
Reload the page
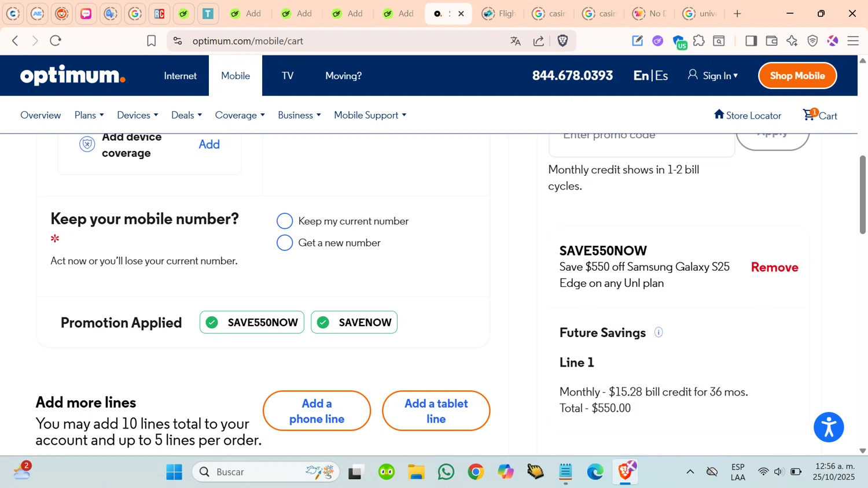point(56,40)
